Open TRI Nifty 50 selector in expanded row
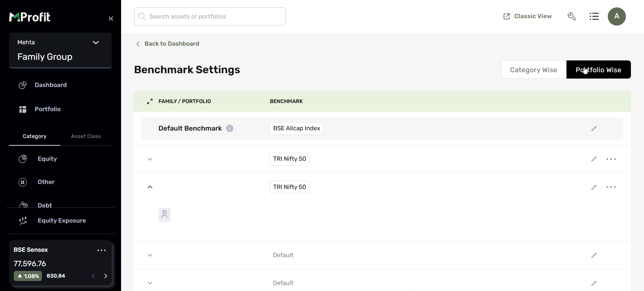 pos(289,187)
